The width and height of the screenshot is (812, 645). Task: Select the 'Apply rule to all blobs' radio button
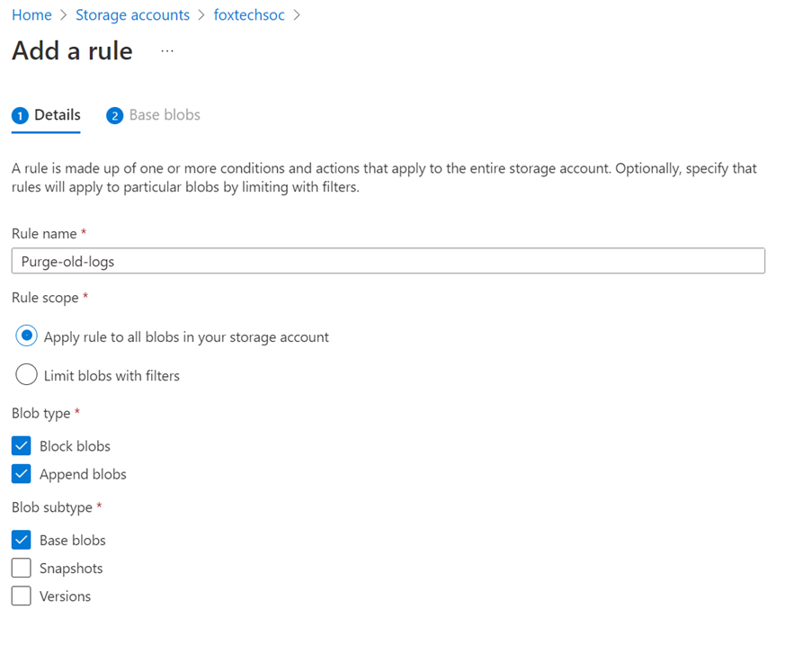pos(26,336)
